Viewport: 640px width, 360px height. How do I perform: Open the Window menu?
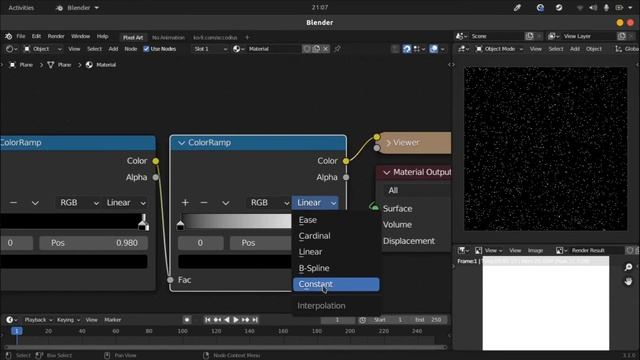pos(80,36)
